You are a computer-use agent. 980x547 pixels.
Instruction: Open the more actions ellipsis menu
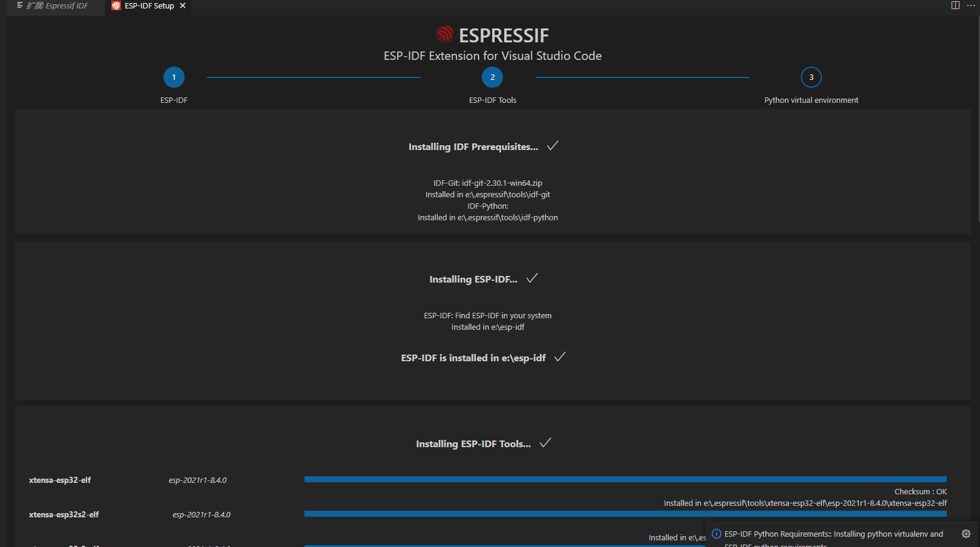(972, 5)
